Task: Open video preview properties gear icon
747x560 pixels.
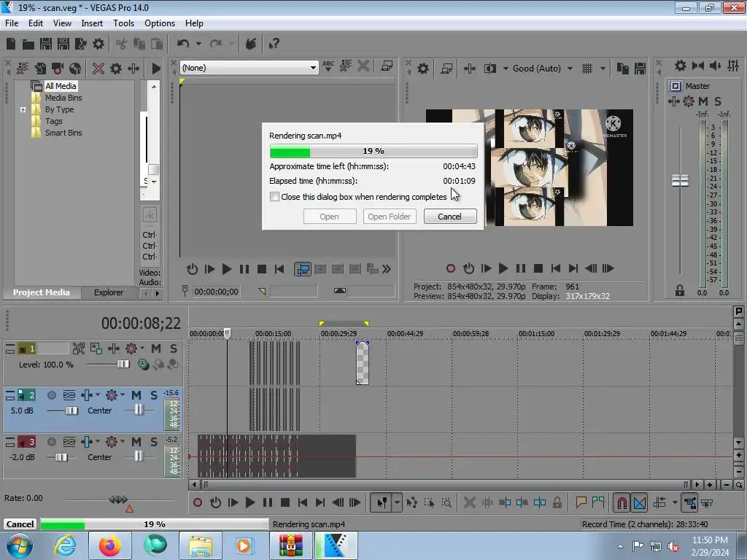Action: coord(422,69)
